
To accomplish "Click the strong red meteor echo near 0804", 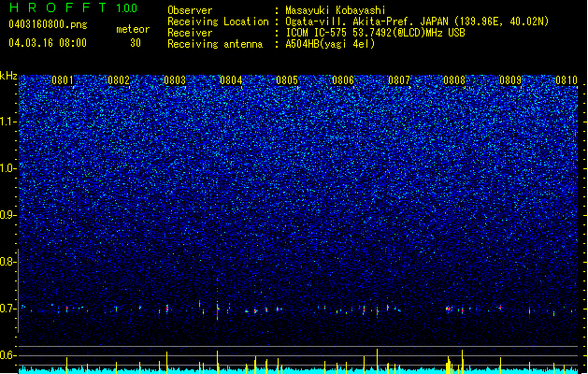I will 218,311.
